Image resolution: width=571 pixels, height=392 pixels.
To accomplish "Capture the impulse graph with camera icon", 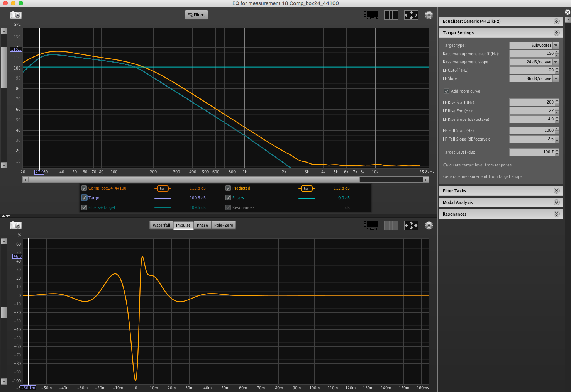I will click(x=16, y=226).
